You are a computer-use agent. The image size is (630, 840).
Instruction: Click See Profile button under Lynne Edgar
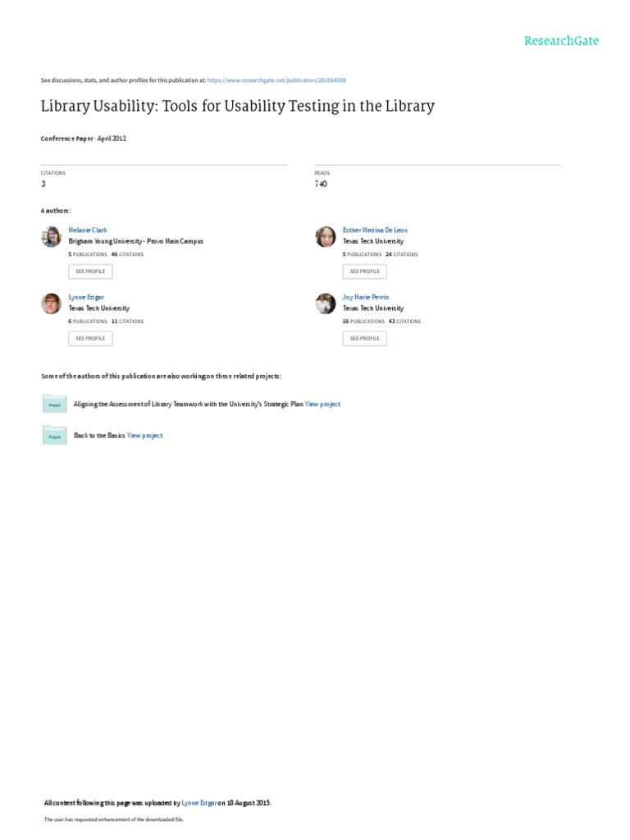pos(90,338)
